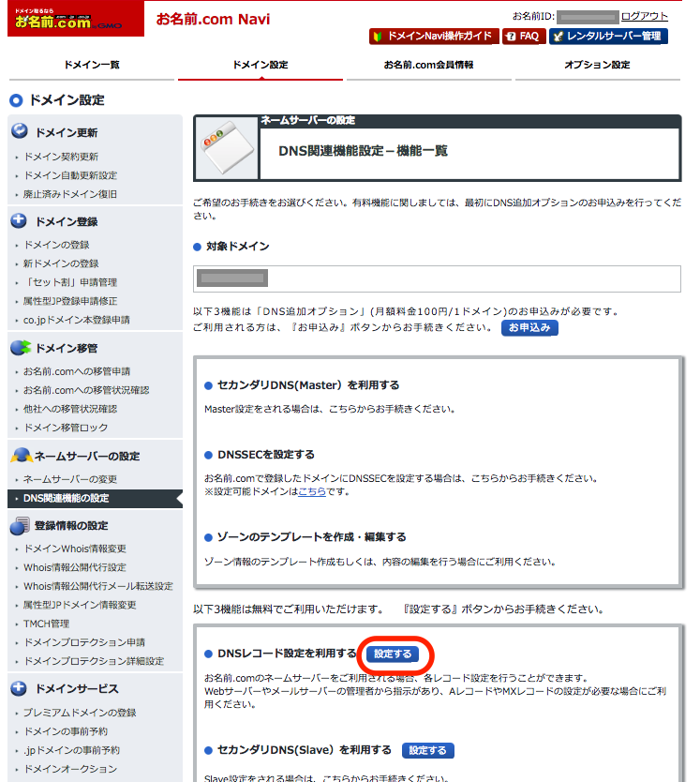Switch to the お名前.com会員情報 tab
The image size is (700, 782).
(429, 65)
